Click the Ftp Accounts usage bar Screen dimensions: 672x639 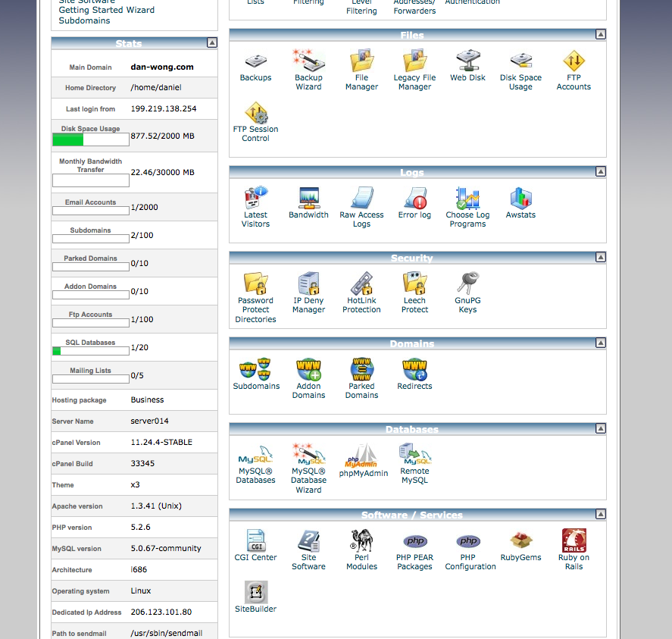coord(90,323)
